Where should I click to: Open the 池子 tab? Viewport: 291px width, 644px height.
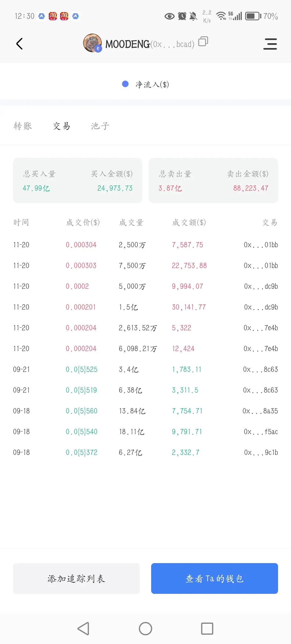[100, 126]
